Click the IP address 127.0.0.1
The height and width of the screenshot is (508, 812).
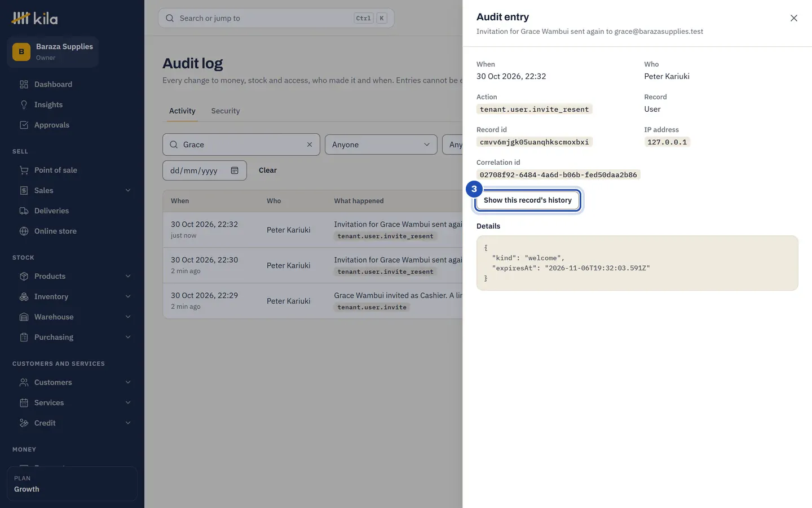(x=667, y=142)
